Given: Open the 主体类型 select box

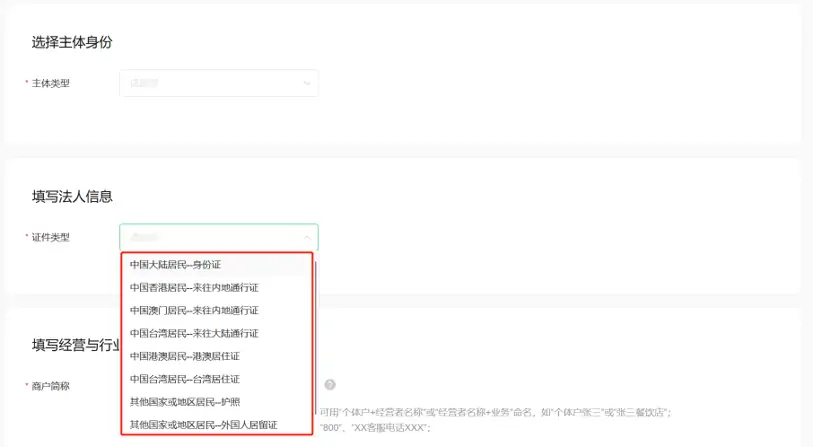Looking at the screenshot, I should [218, 83].
